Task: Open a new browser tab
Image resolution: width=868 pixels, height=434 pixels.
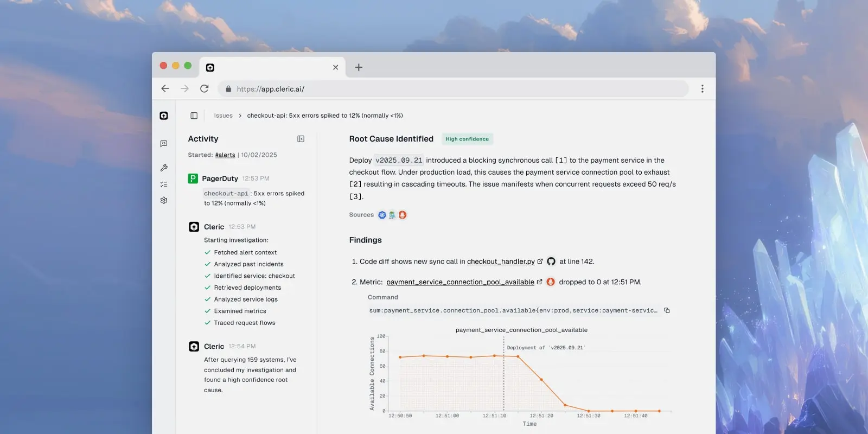Action: pos(359,67)
